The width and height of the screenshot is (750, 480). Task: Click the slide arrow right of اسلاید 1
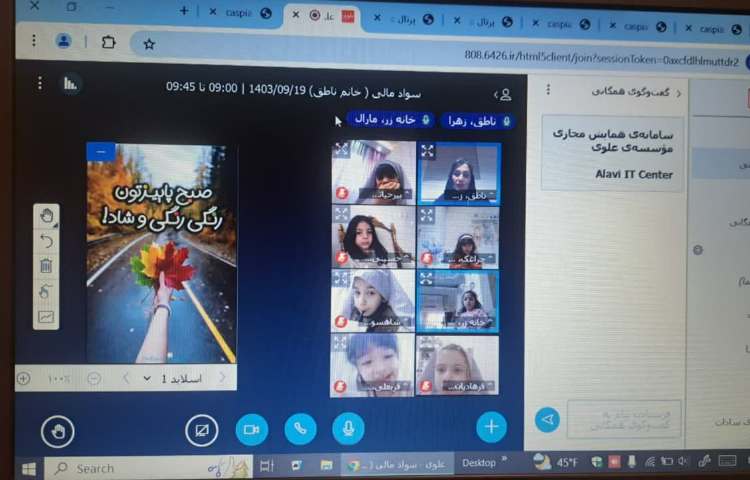222,378
